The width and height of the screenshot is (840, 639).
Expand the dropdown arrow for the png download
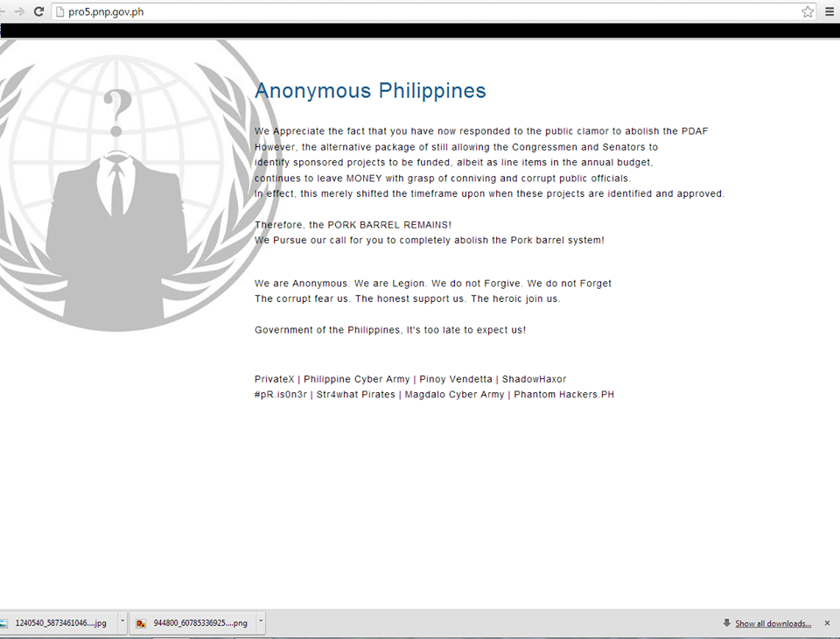point(261,621)
